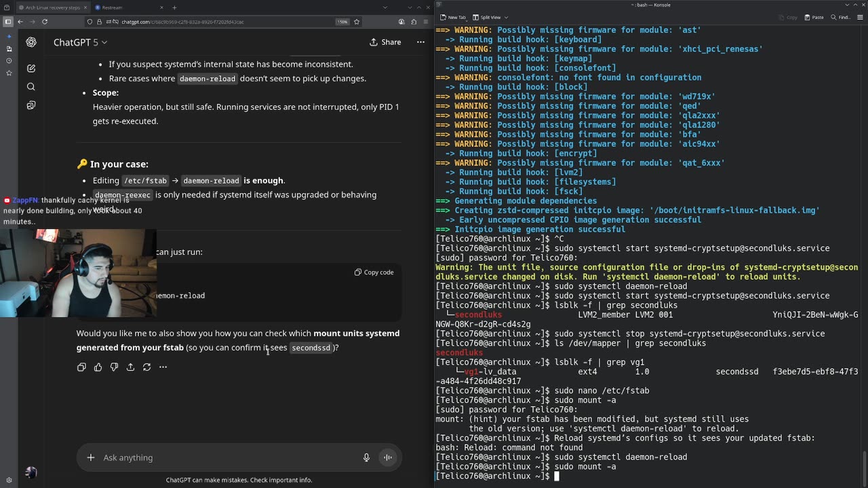Open the tracking protection shield icon
This screenshot has width=868, height=488.
point(90,22)
